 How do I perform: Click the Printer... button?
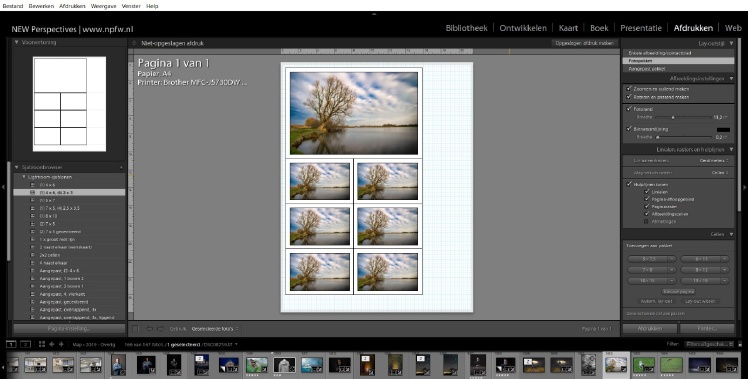pyautogui.click(x=707, y=328)
